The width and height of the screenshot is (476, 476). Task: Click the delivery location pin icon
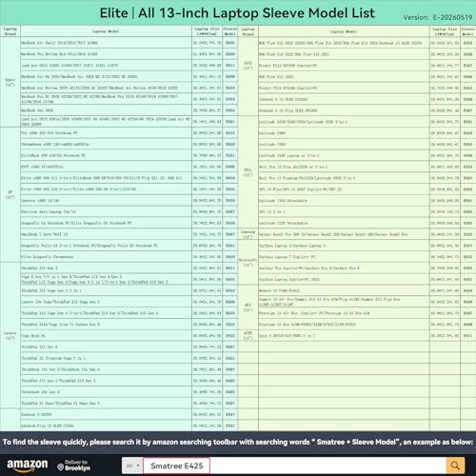(x=60, y=467)
